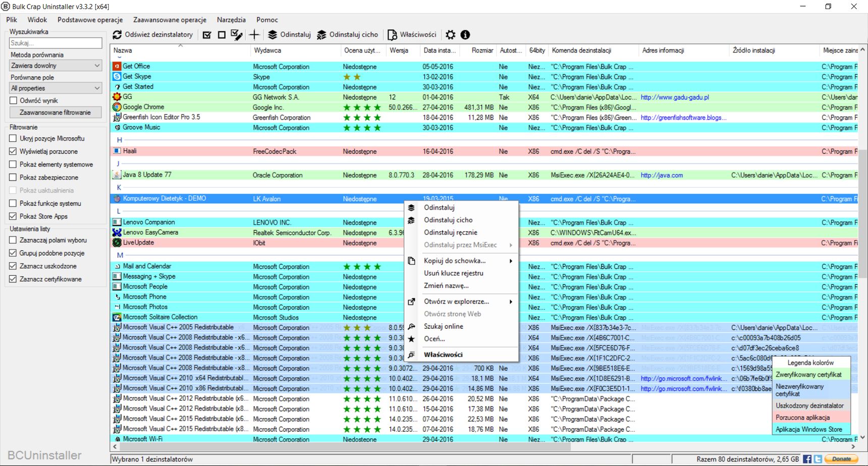Click the plus icon in the toolbar
868x466 pixels.
254,35
